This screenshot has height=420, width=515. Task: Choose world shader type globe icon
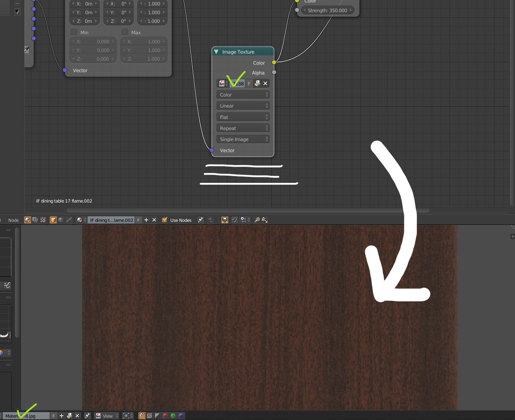tap(61, 220)
